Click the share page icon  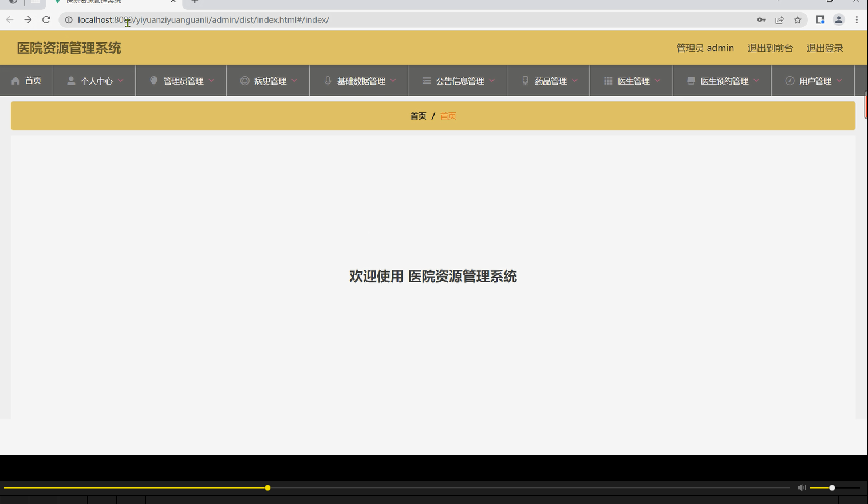click(x=779, y=20)
